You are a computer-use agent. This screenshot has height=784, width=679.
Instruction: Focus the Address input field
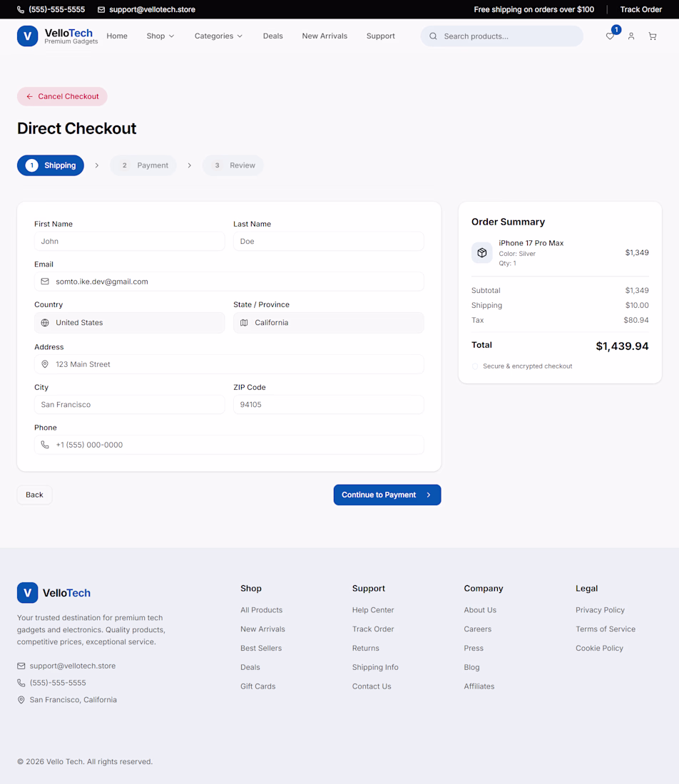point(229,364)
